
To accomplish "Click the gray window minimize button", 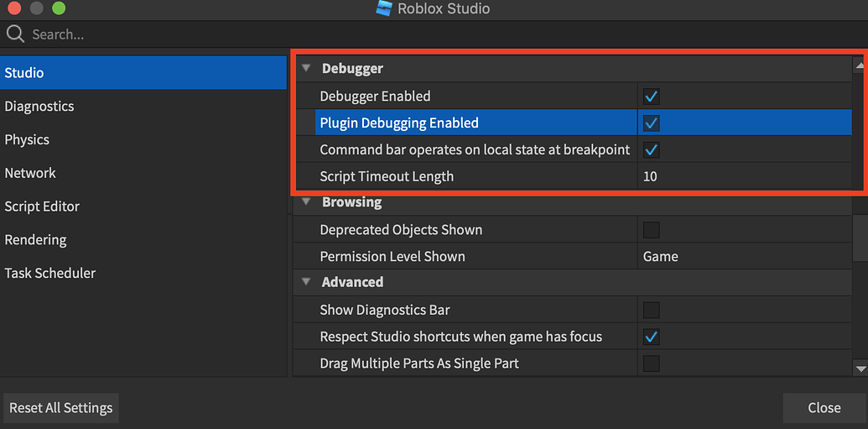I will tap(37, 8).
